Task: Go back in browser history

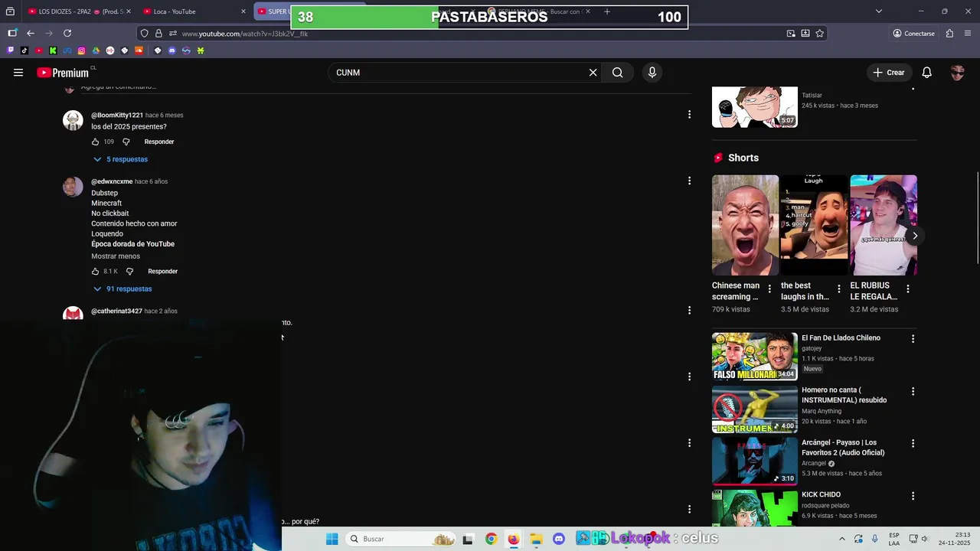Action: coord(31,33)
